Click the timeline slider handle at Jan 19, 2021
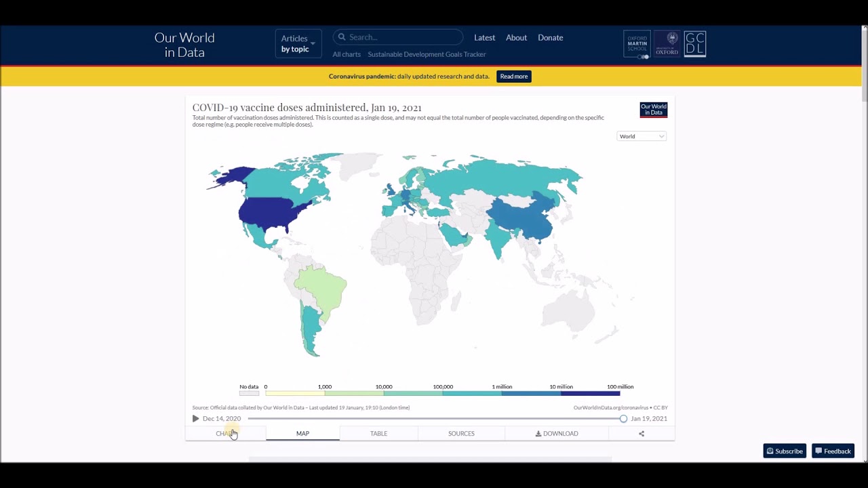Screen dimensions: 868x488 [x=623, y=419]
